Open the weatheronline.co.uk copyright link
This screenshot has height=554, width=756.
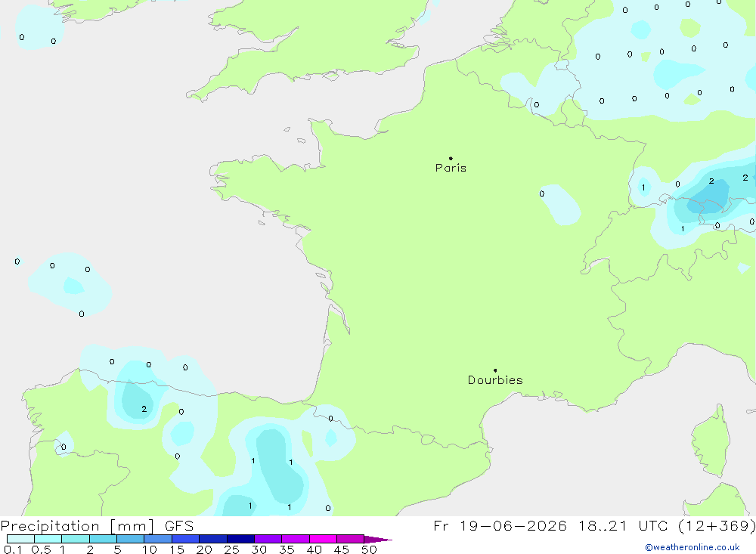click(692, 547)
